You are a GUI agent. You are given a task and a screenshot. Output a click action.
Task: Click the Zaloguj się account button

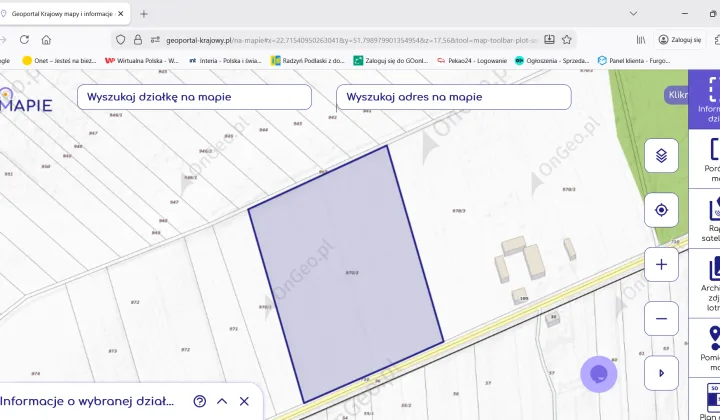[x=681, y=40]
